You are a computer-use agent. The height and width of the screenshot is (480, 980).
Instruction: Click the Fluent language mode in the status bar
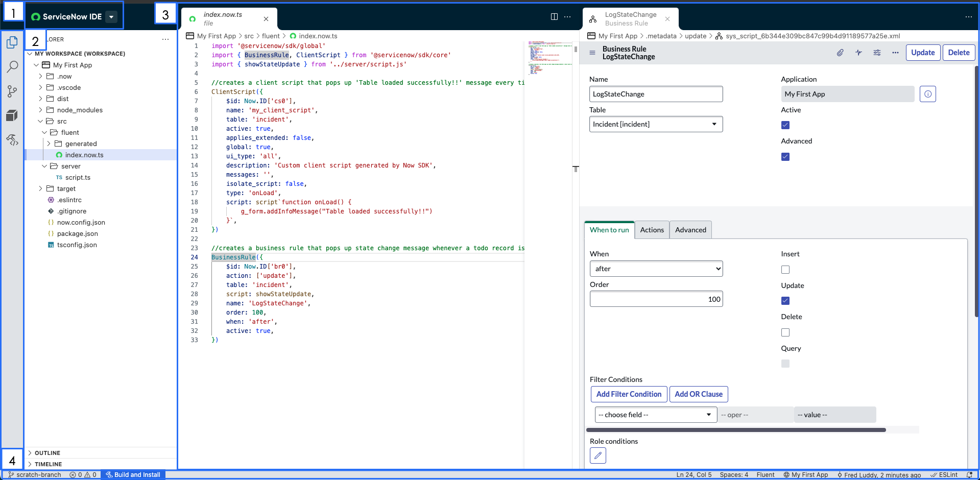[x=765, y=475]
